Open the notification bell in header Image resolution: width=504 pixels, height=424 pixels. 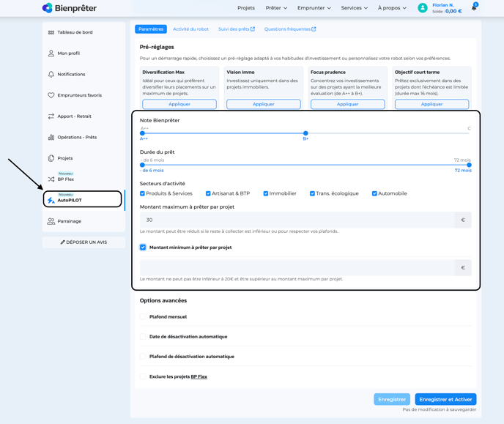(474, 7)
